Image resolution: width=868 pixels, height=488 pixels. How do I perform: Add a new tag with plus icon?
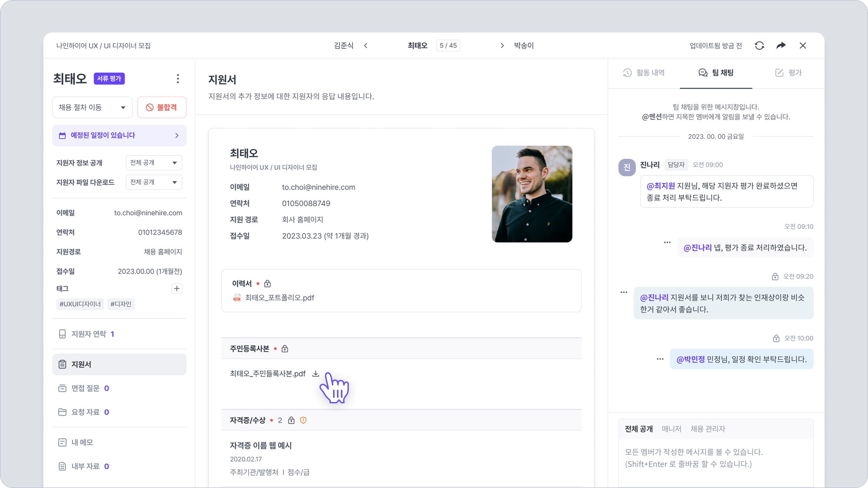(177, 288)
